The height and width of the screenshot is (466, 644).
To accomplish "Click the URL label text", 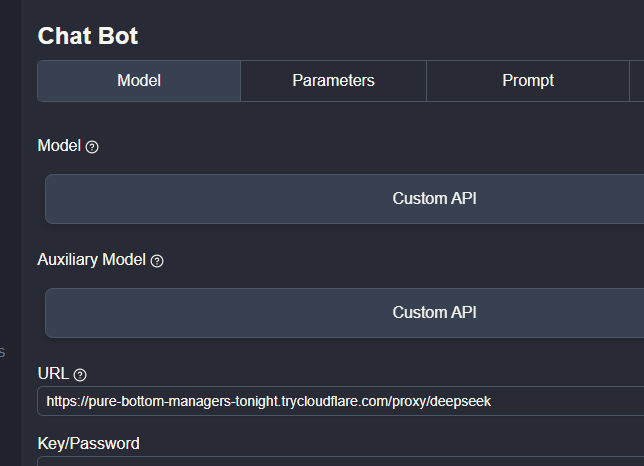I will [x=53, y=374].
